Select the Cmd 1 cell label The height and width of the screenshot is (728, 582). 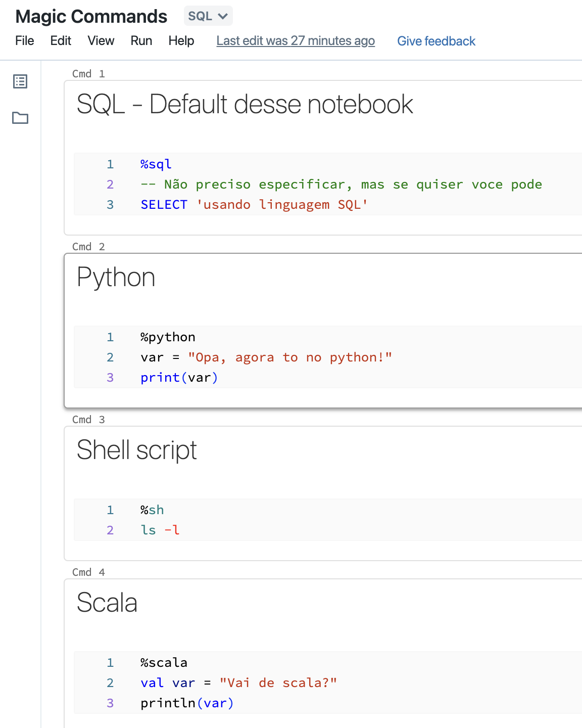point(88,74)
